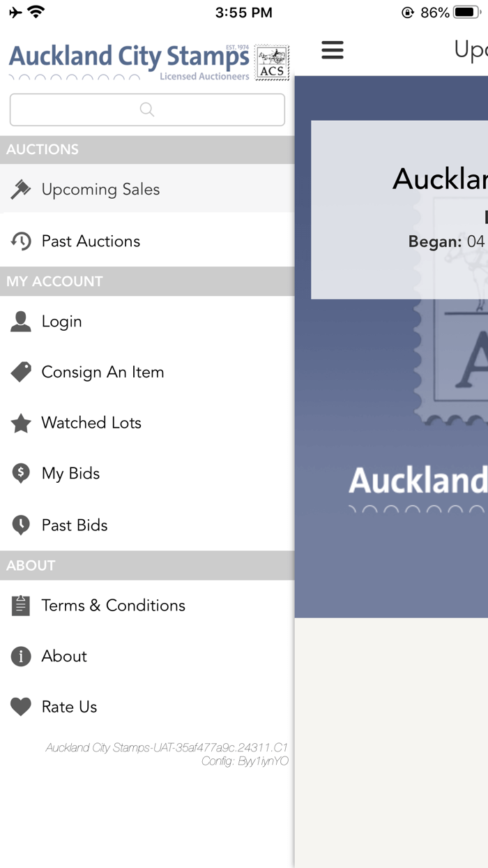
Task: Choose Past Auctions from the menu
Action: [91, 240]
